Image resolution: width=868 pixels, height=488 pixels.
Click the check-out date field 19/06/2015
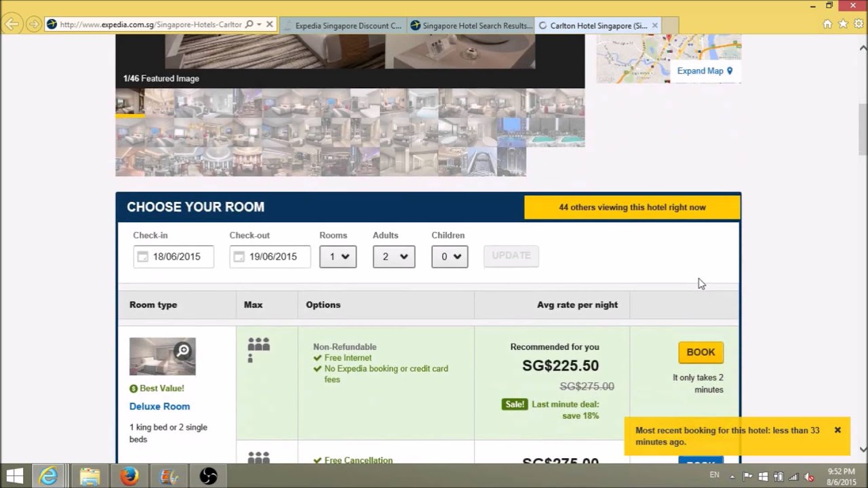pos(270,257)
